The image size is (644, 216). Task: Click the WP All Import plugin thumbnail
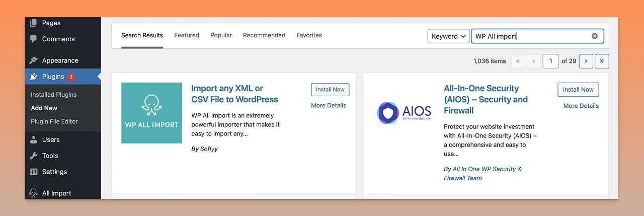151,113
